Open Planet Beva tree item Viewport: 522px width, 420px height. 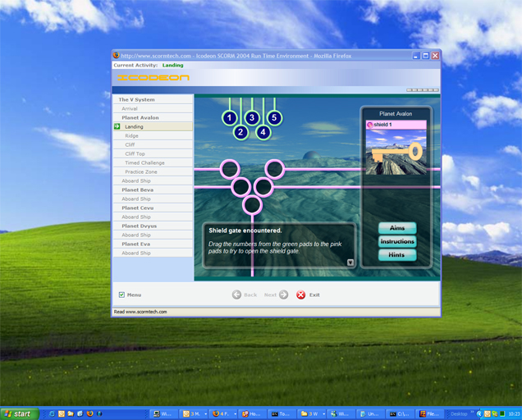coord(153,189)
